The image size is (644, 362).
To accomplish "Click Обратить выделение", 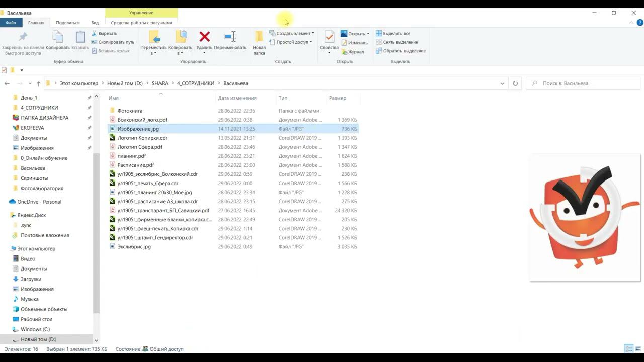I will 400,51.
